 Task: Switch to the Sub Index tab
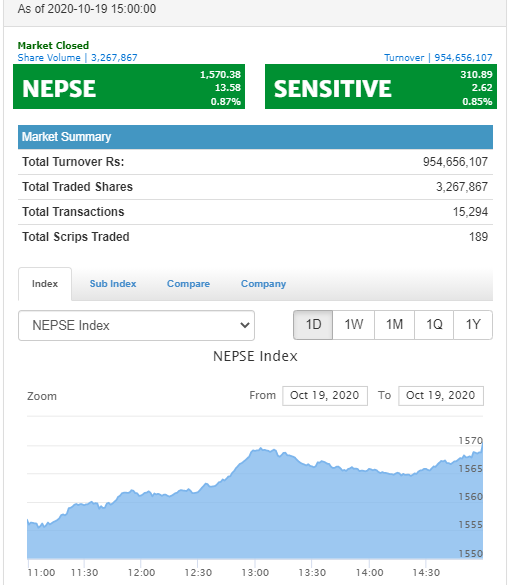pyautogui.click(x=113, y=284)
